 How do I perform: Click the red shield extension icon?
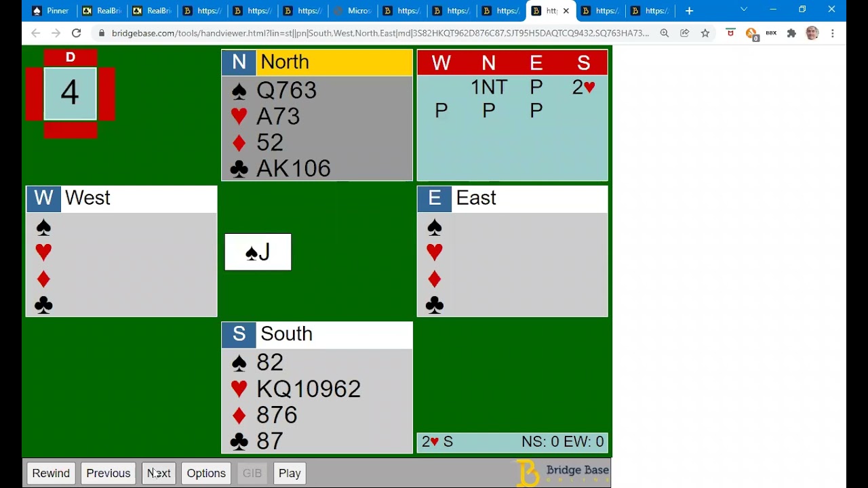click(730, 33)
